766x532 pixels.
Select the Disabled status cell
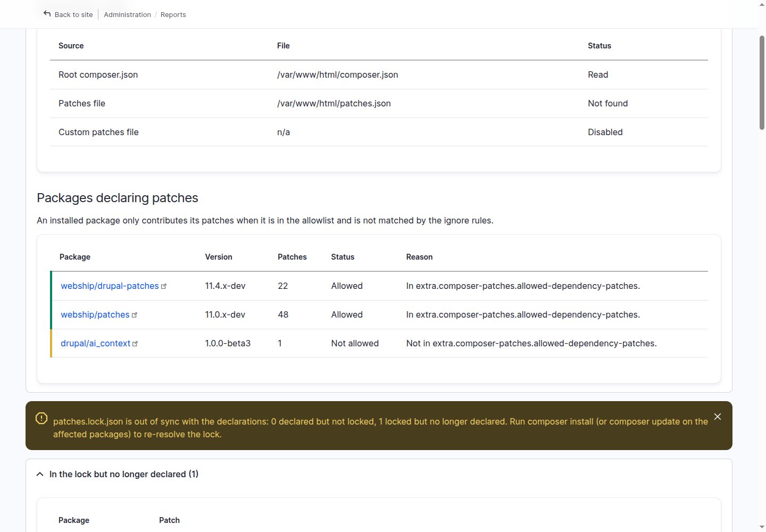[605, 132]
